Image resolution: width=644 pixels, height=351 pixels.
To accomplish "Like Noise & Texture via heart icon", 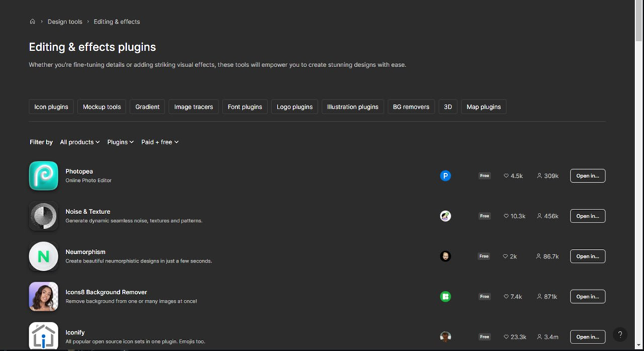I will [506, 216].
